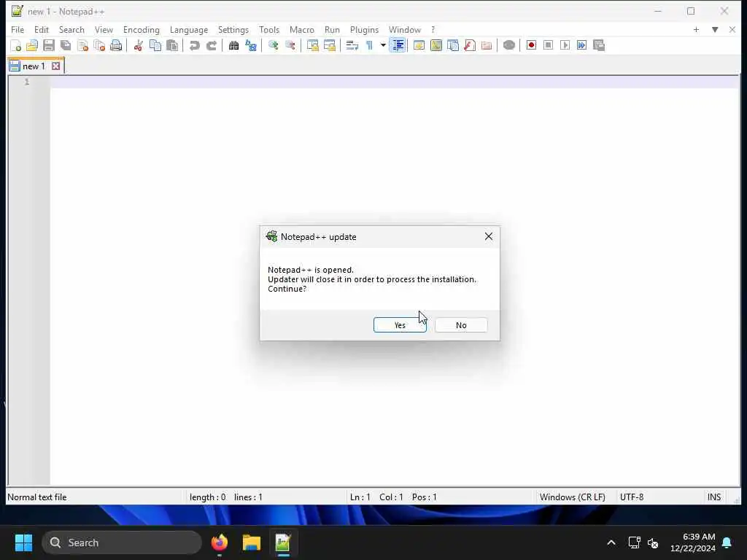The width and height of the screenshot is (747, 560).
Task: Click the Zoom In toolbar icon
Action: click(273, 45)
